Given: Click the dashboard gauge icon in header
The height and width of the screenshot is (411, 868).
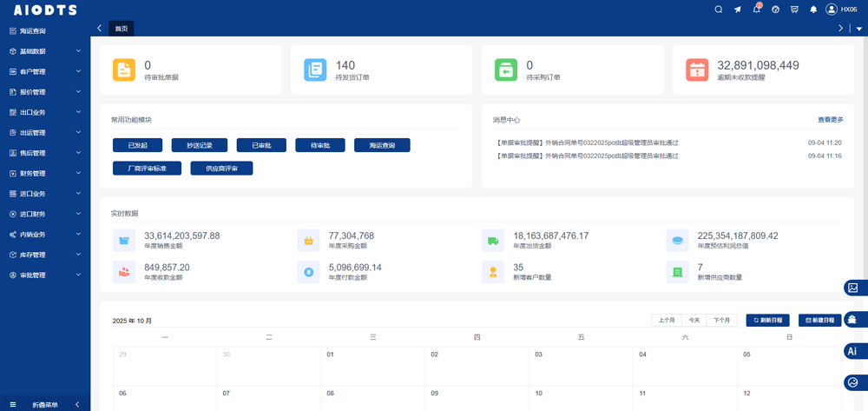Looking at the screenshot, I should 775,10.
